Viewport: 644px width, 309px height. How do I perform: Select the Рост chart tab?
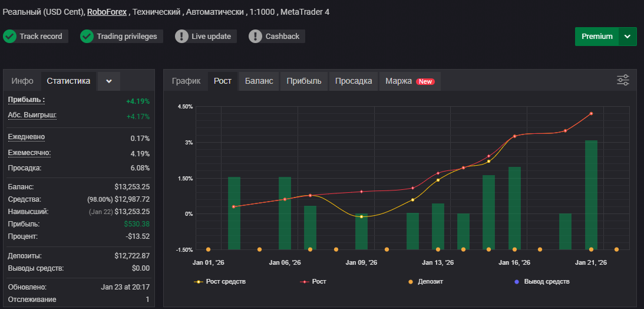(x=223, y=81)
